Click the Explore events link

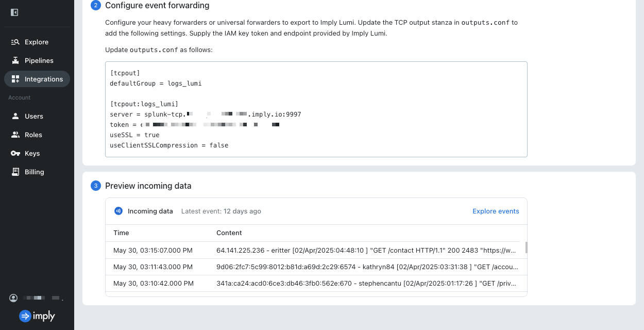click(x=496, y=211)
